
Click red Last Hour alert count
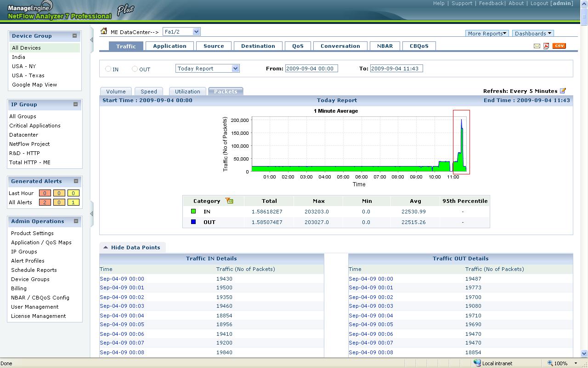45,193
